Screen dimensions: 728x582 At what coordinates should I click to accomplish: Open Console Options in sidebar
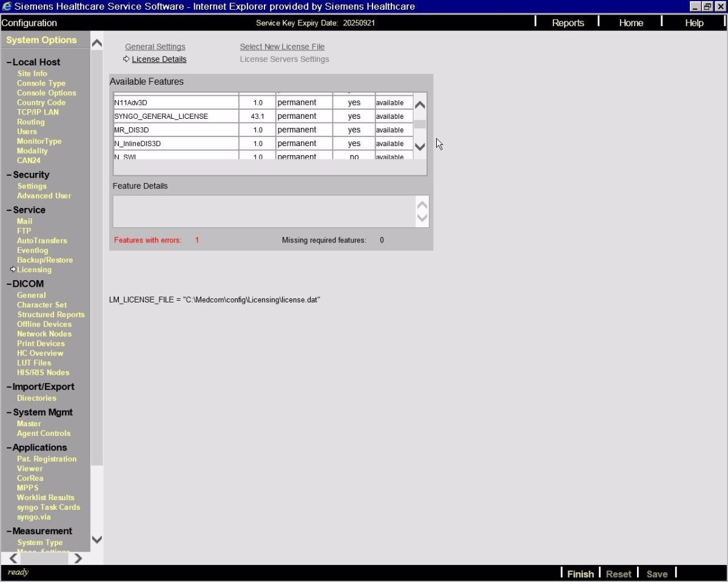(x=47, y=93)
